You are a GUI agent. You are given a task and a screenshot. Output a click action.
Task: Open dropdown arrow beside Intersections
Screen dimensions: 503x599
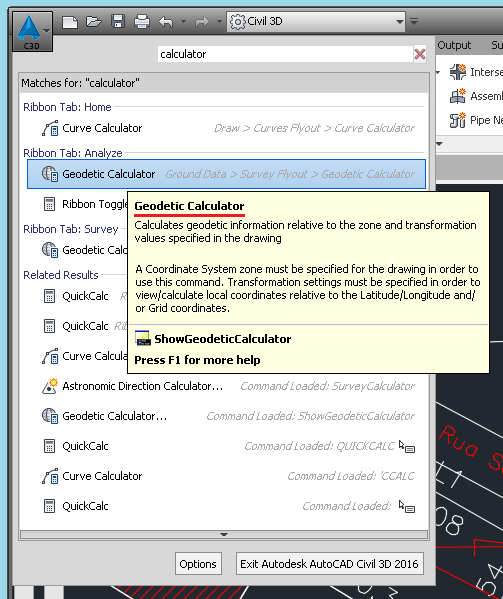click(438, 72)
